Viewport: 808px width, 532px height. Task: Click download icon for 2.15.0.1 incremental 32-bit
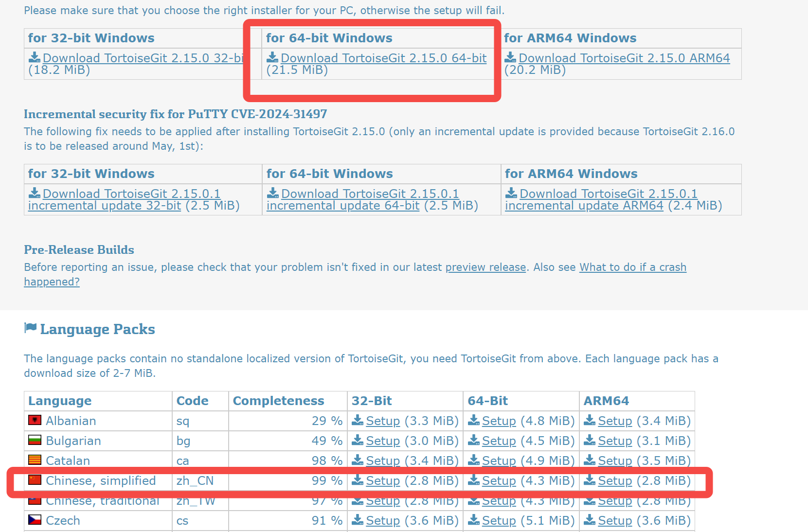pyautogui.click(x=35, y=193)
